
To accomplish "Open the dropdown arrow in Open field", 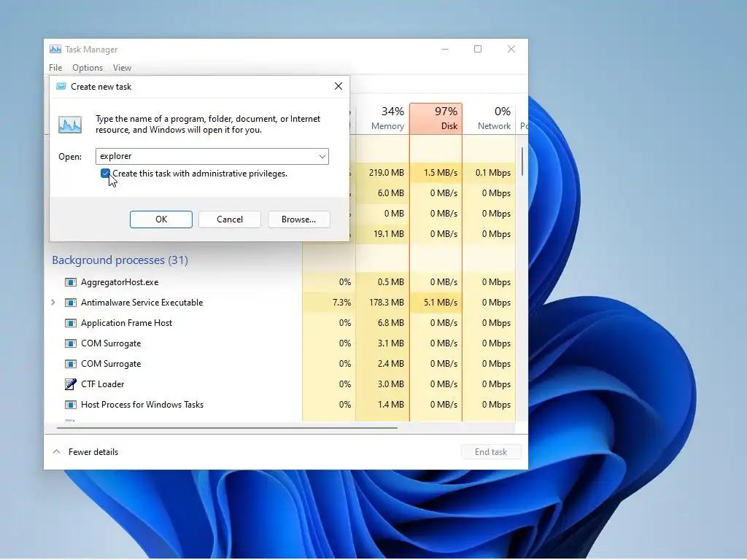I will 322,156.
